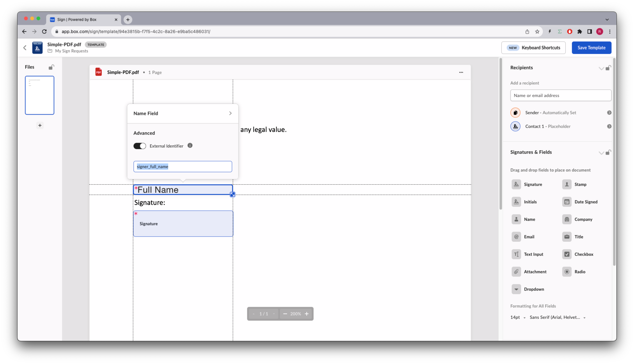
Task: Click the Save Template button
Action: point(591,48)
